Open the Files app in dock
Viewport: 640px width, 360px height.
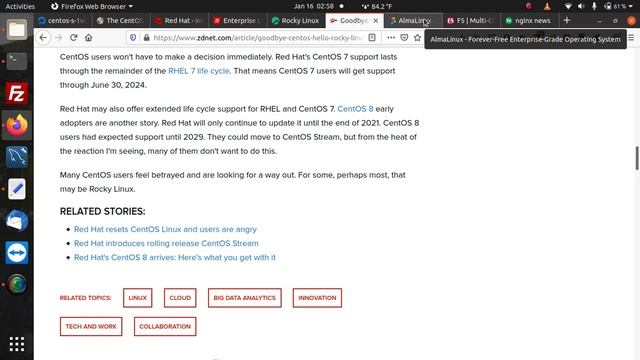click(17, 29)
